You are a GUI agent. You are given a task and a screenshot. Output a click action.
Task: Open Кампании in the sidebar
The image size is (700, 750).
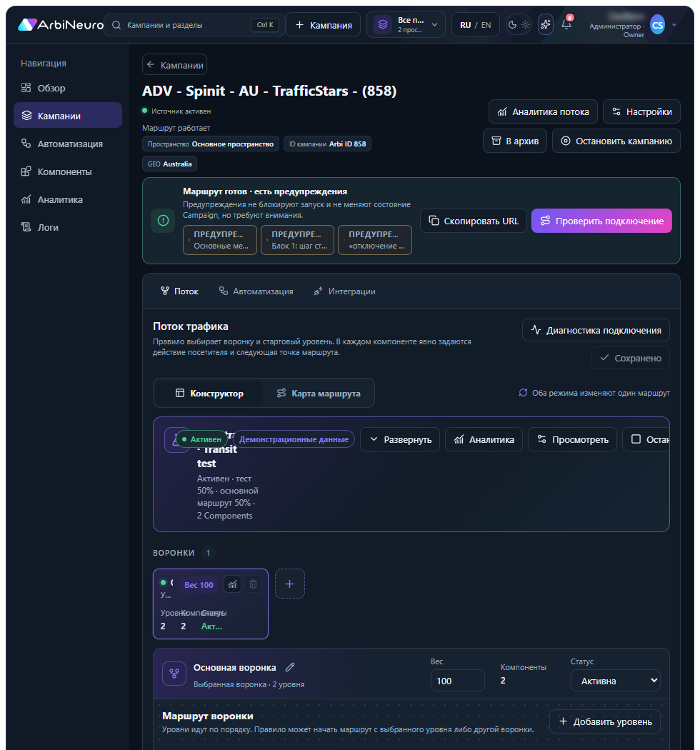[67, 115]
